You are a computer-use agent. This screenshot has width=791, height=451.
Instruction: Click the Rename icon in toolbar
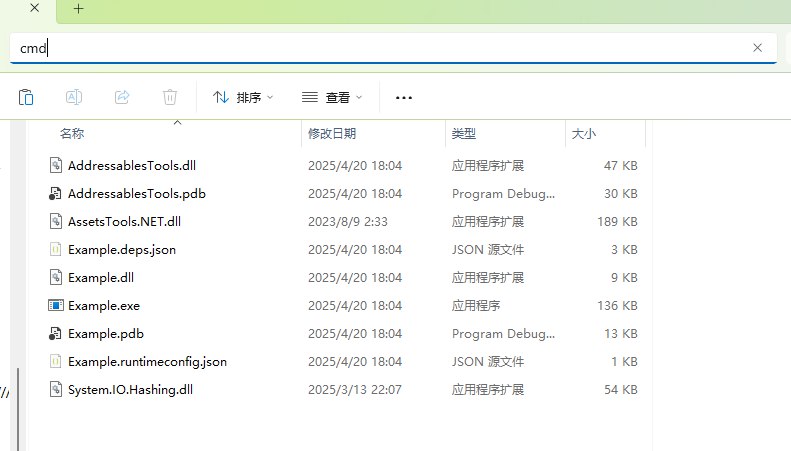point(73,97)
